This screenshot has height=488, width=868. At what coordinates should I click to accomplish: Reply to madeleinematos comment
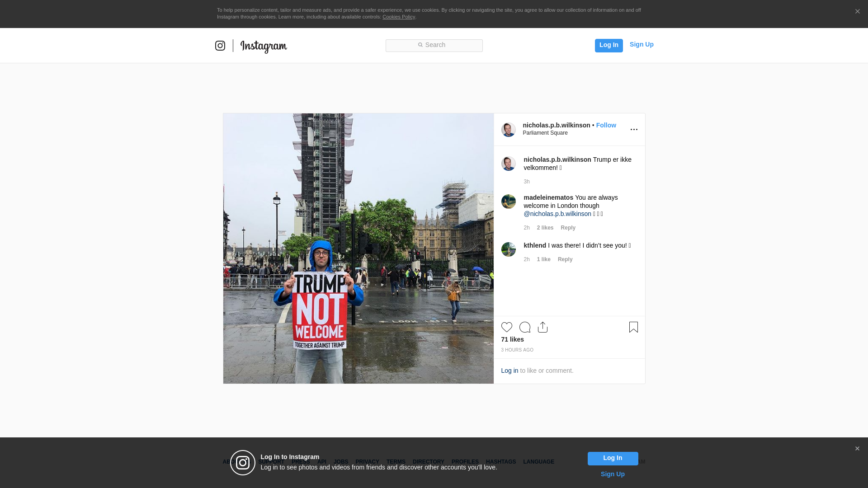[x=568, y=228]
